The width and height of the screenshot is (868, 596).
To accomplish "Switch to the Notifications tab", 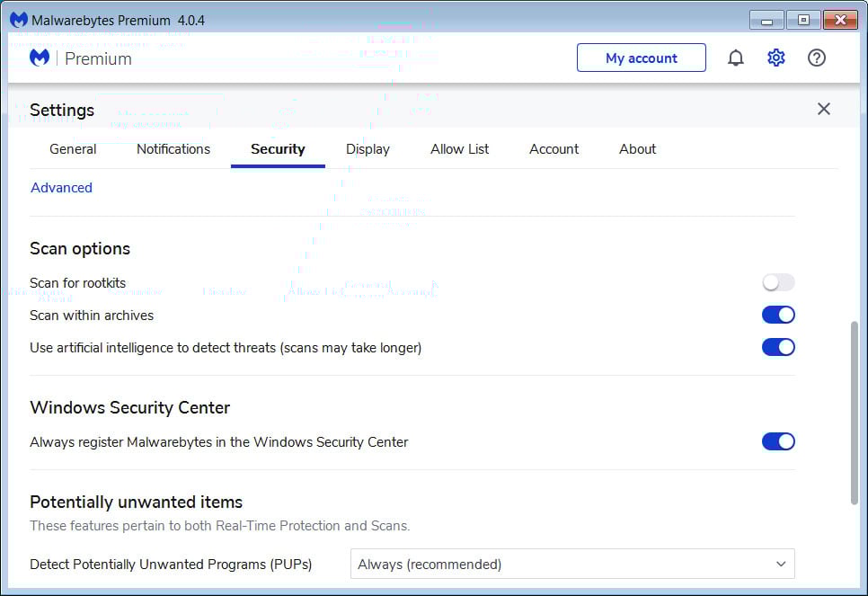I will click(173, 149).
